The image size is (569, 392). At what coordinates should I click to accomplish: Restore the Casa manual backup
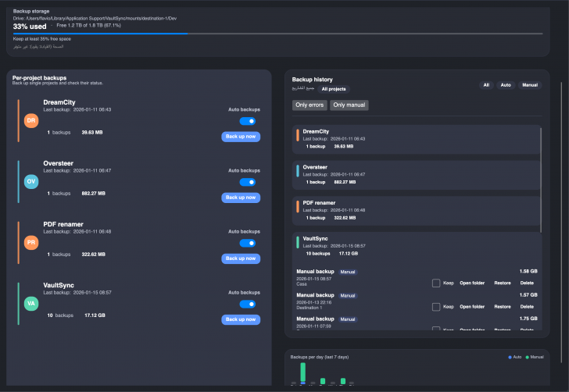tap(503, 283)
